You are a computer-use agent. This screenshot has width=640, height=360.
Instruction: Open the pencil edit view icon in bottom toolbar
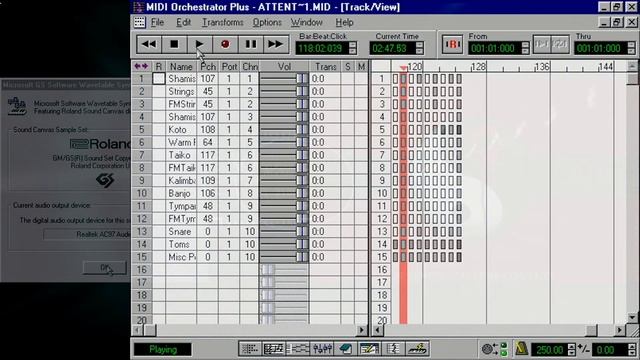click(x=369, y=349)
